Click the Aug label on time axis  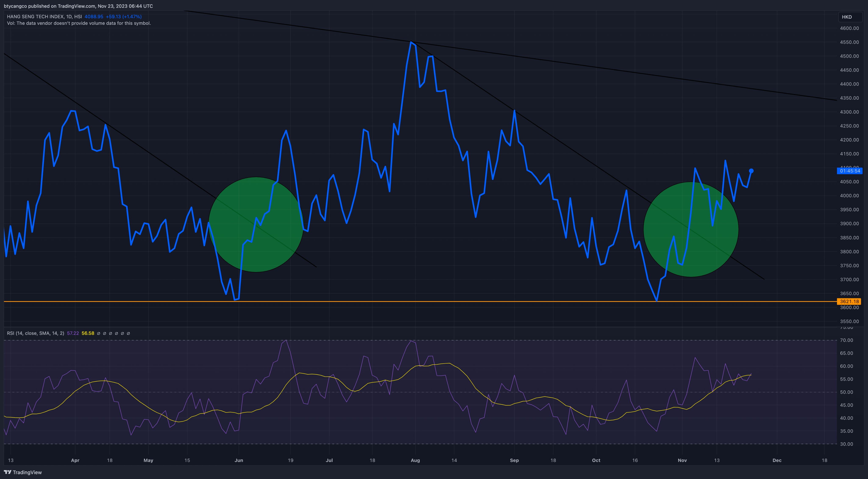[415, 460]
